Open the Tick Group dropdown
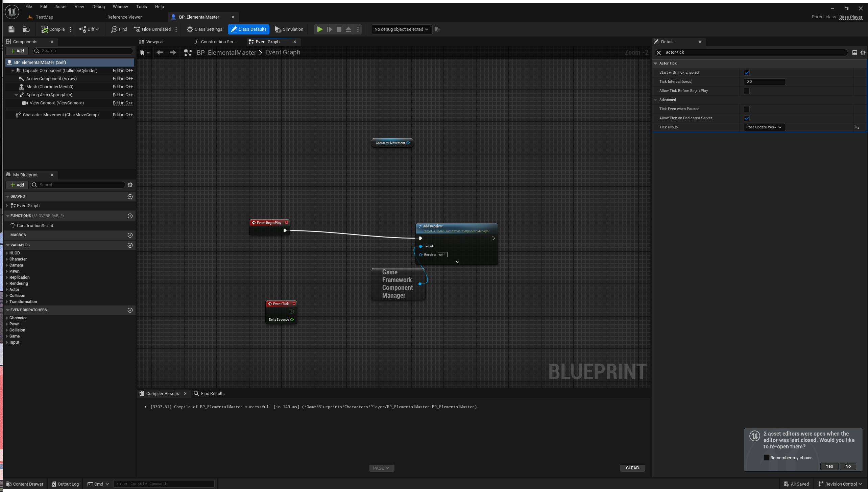 pos(764,127)
